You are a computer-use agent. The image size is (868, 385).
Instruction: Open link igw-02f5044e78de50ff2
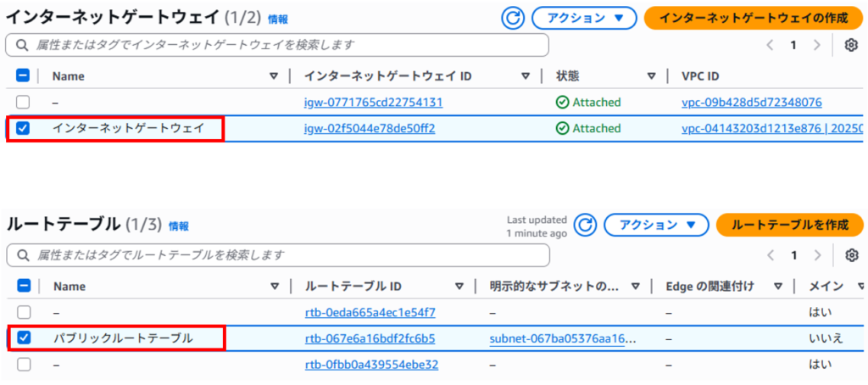[x=370, y=129]
